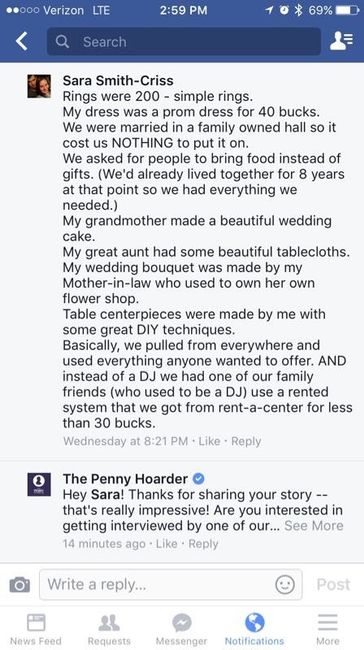Tap the back arrow icon
Image resolution: width=364 pixels, height=650 pixels.
click(x=22, y=41)
